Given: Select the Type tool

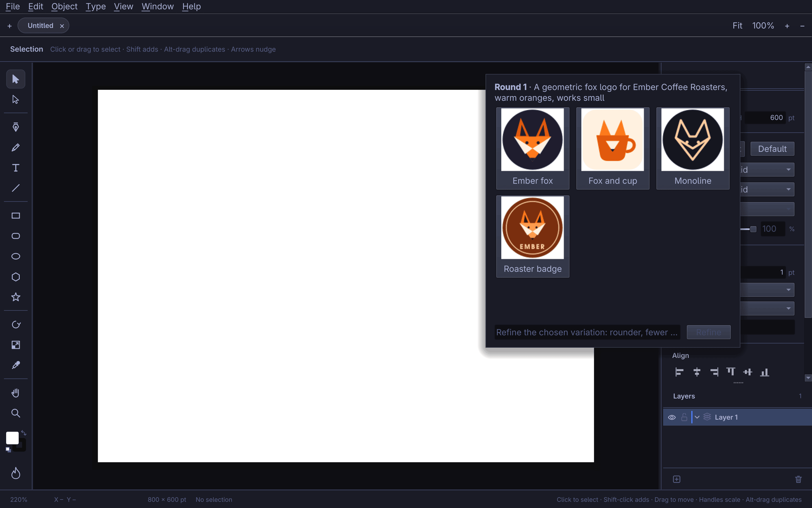Looking at the screenshot, I should tap(16, 168).
